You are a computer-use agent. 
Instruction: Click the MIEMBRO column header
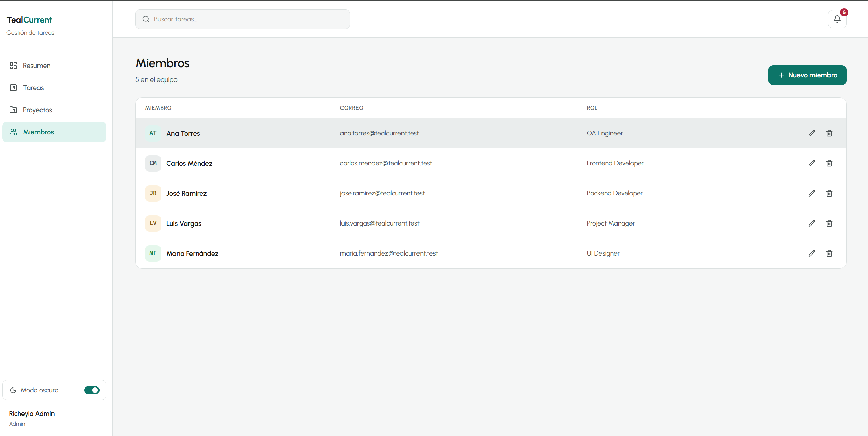point(158,108)
